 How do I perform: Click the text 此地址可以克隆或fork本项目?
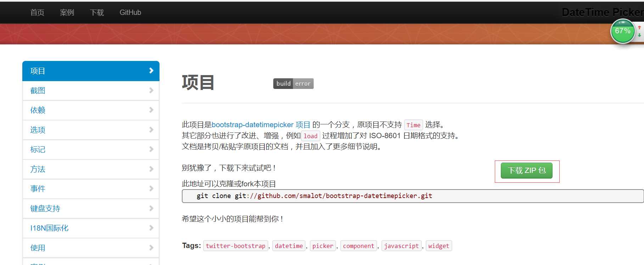pos(229,184)
